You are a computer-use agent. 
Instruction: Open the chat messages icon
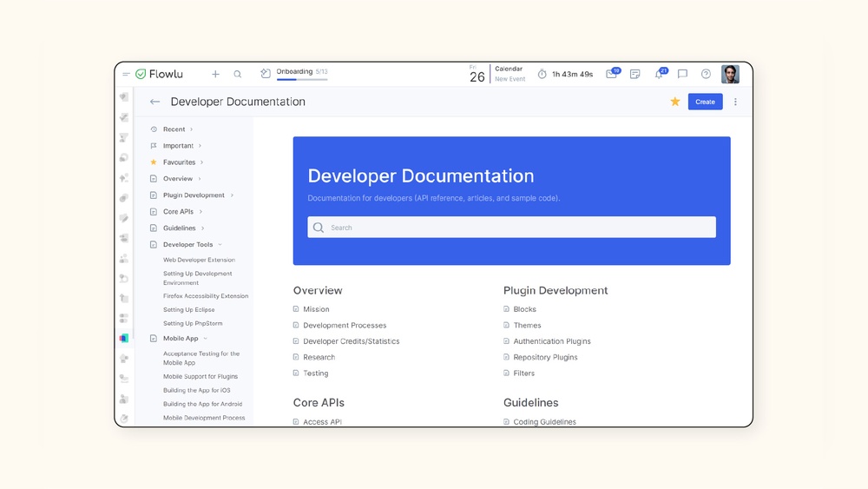tap(682, 75)
